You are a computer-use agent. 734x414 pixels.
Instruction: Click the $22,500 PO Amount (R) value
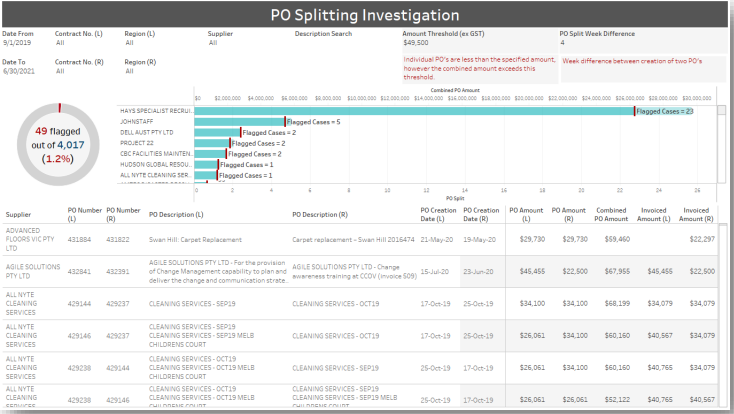[x=575, y=271]
